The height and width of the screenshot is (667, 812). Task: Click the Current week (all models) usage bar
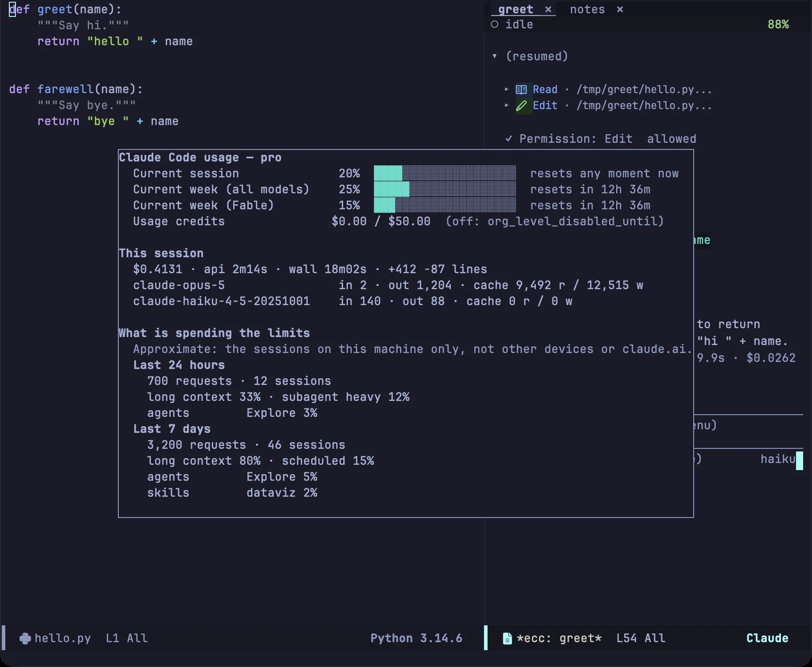click(445, 189)
